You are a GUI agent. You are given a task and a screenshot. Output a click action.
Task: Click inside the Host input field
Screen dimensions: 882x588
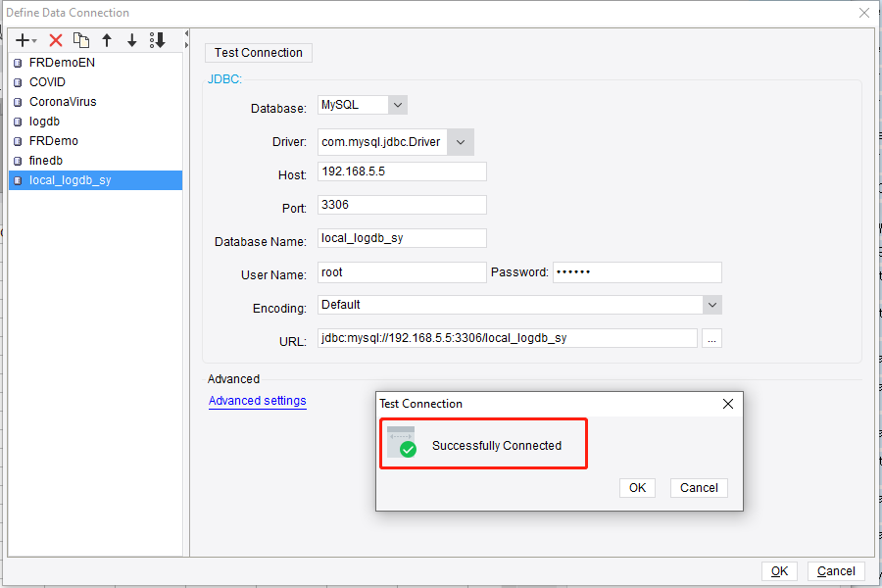tap(401, 171)
